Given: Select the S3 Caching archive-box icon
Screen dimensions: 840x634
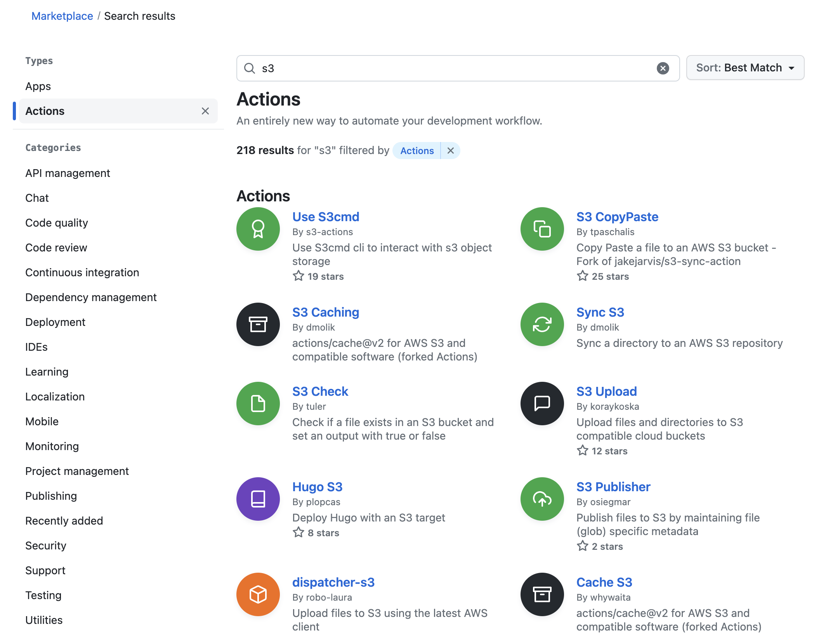Looking at the screenshot, I should coord(258,324).
